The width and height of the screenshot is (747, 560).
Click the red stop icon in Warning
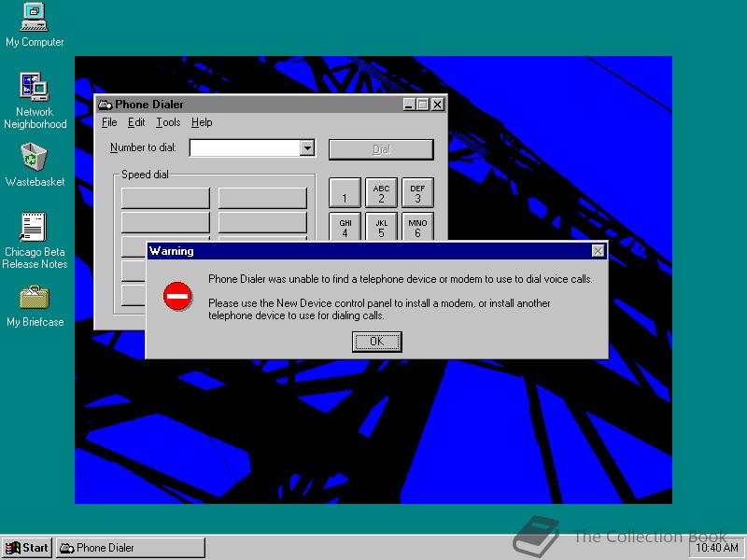click(x=177, y=296)
